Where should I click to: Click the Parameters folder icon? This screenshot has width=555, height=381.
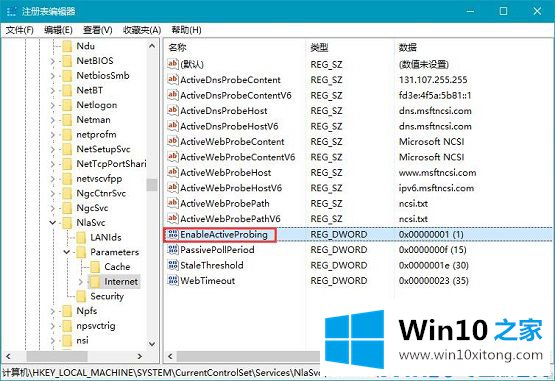click(x=81, y=252)
